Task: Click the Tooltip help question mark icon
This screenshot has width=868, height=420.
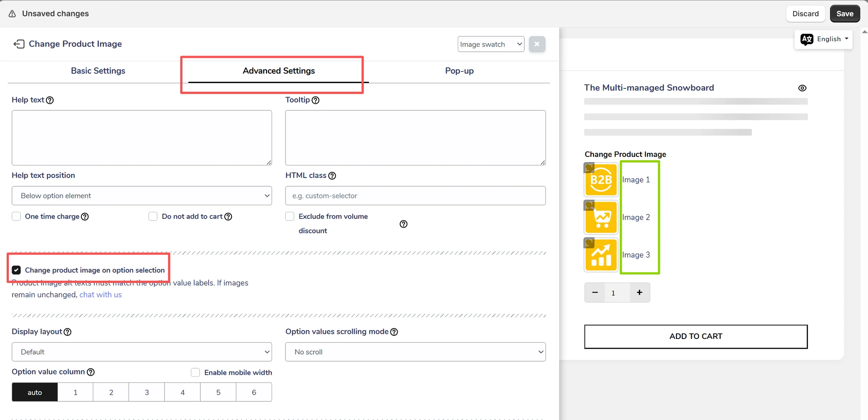Action: (x=315, y=100)
